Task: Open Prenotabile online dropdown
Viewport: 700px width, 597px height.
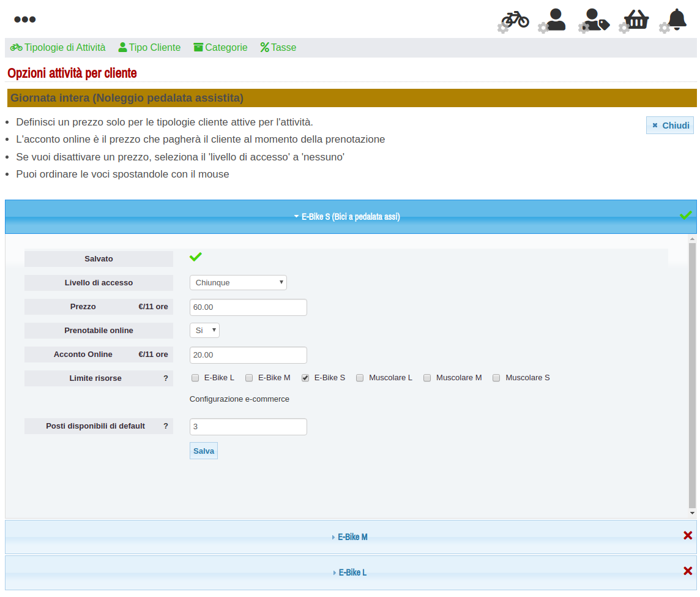Action: tap(204, 330)
